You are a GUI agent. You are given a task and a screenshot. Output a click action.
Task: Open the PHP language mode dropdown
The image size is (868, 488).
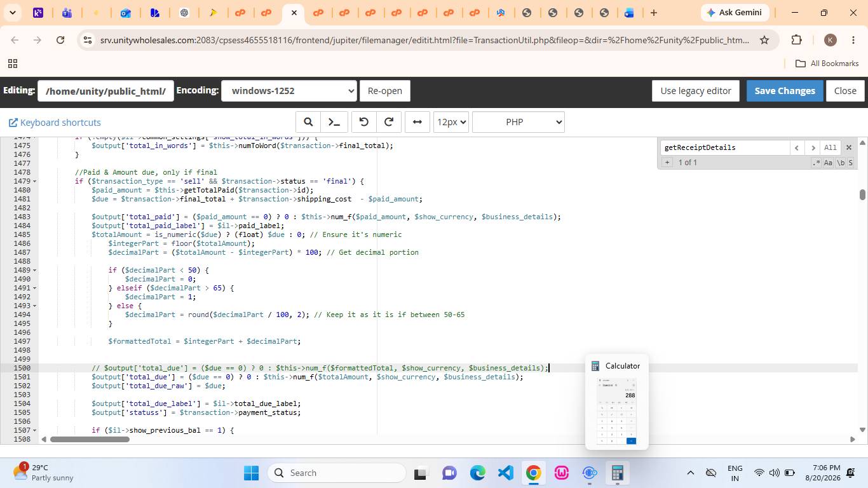pos(519,122)
